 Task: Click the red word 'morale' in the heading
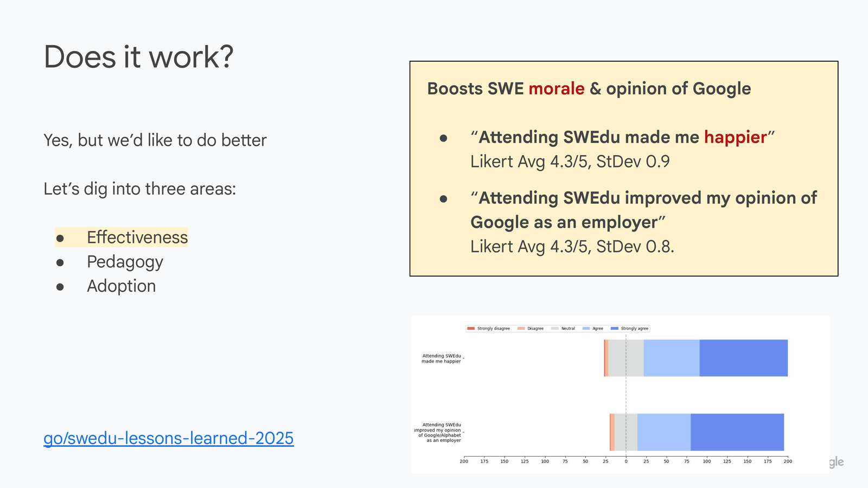point(557,88)
